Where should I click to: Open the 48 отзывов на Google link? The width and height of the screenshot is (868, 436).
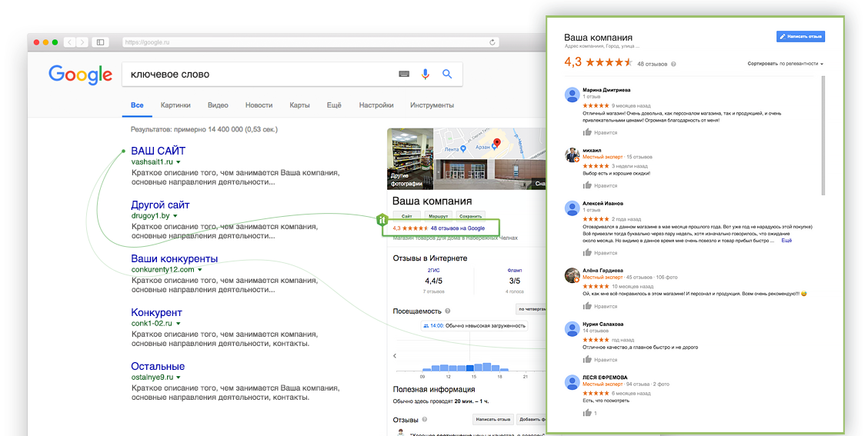pyautogui.click(x=458, y=228)
